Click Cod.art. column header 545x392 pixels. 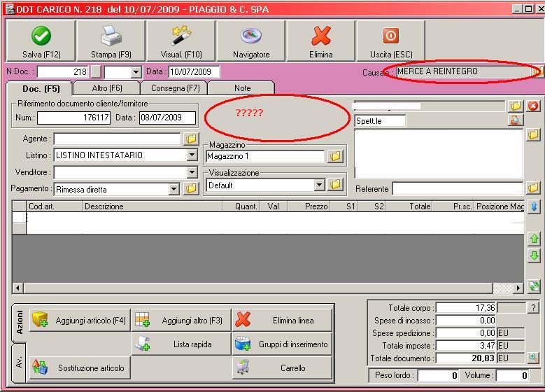click(55, 206)
